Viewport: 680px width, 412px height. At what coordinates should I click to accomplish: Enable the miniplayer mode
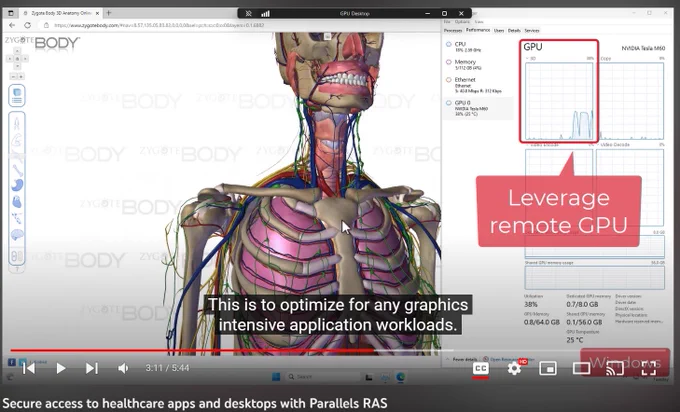click(x=548, y=369)
